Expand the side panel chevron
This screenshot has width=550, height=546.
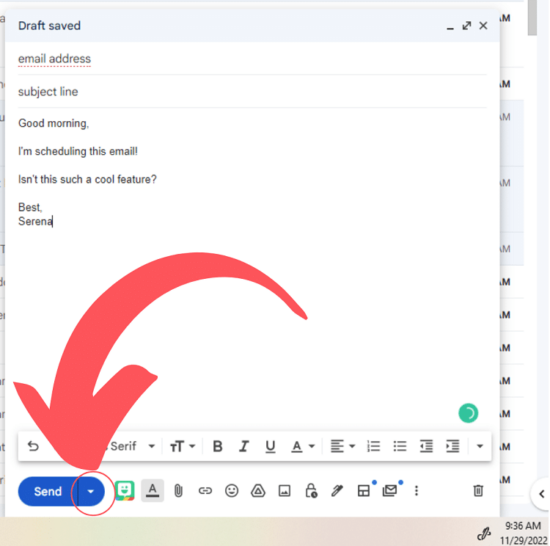pyautogui.click(x=541, y=494)
